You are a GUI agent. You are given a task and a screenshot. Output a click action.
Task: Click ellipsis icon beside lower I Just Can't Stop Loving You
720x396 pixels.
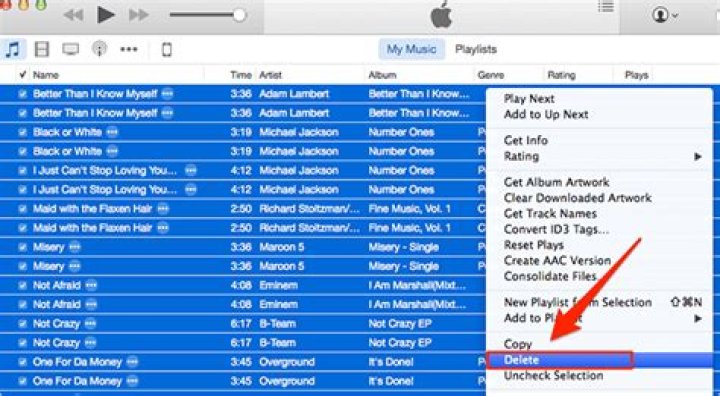coord(191,190)
